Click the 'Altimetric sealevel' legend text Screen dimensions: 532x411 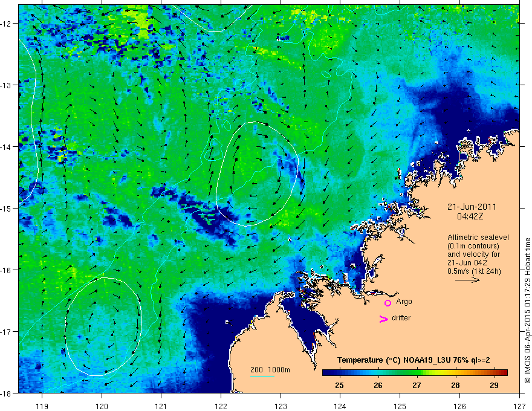[x=478, y=238]
